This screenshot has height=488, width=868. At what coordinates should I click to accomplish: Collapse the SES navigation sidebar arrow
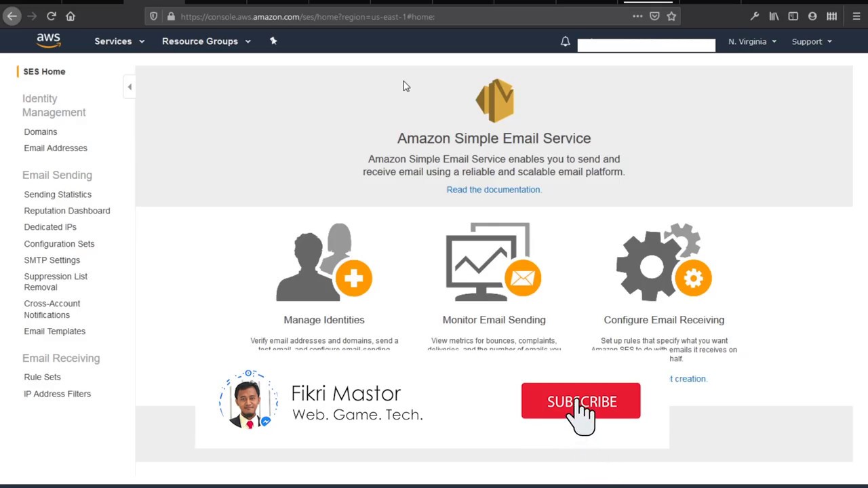pyautogui.click(x=130, y=87)
